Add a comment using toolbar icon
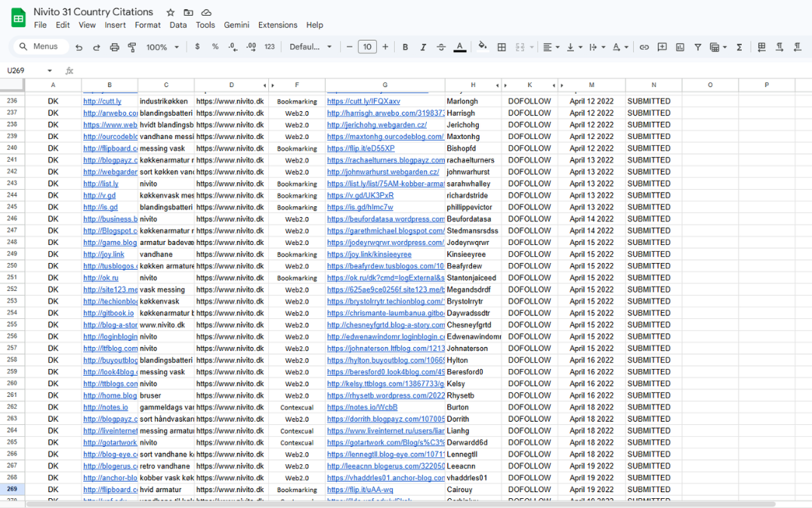This screenshot has width=812, height=508. tap(662, 47)
